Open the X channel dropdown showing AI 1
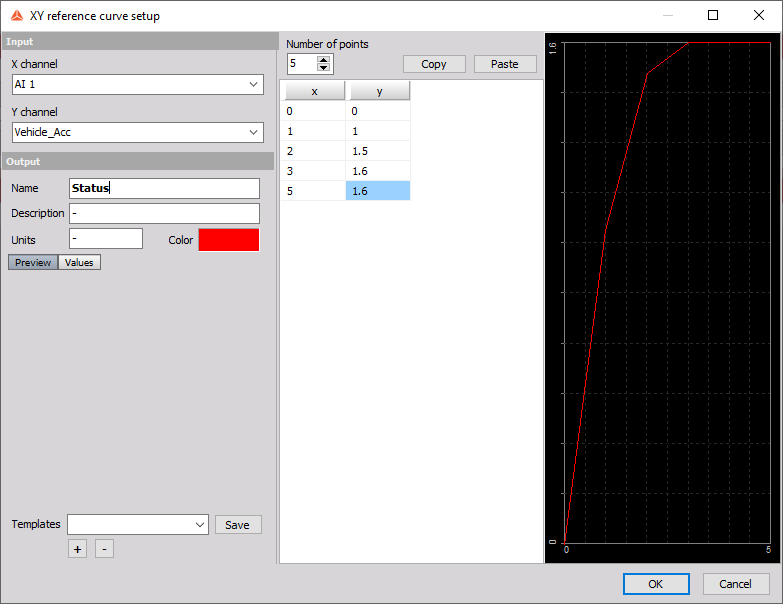The image size is (783, 604). point(138,84)
